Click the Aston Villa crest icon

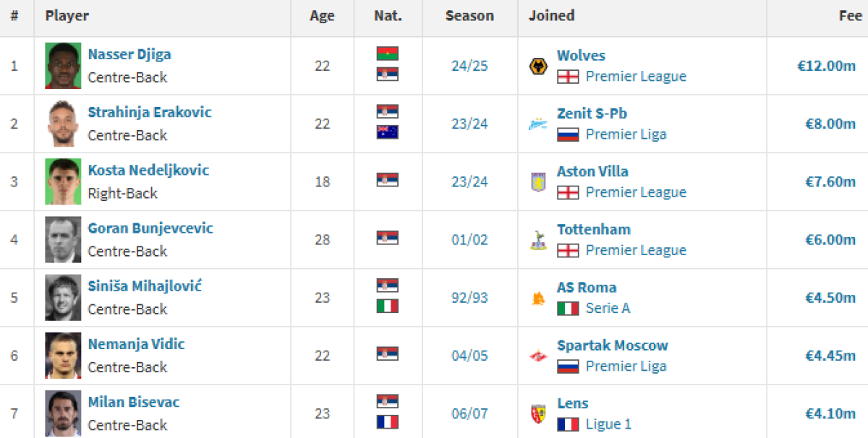538,182
